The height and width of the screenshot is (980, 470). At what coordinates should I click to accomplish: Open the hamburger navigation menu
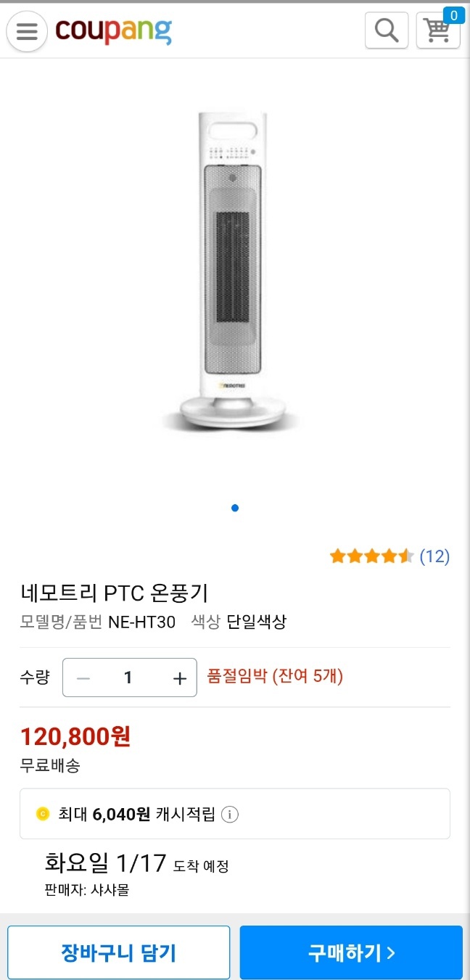click(26, 31)
